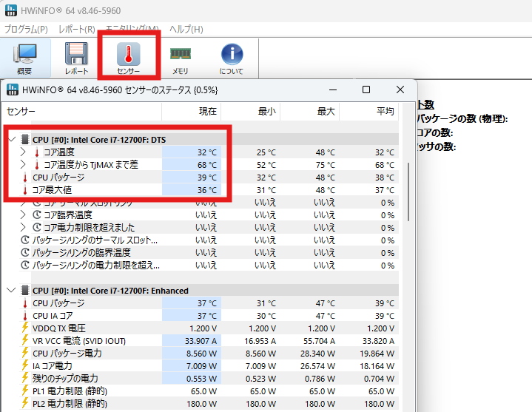The image size is (532, 412).
Task: Click the 8.560 W current value cell
Action: click(192, 354)
